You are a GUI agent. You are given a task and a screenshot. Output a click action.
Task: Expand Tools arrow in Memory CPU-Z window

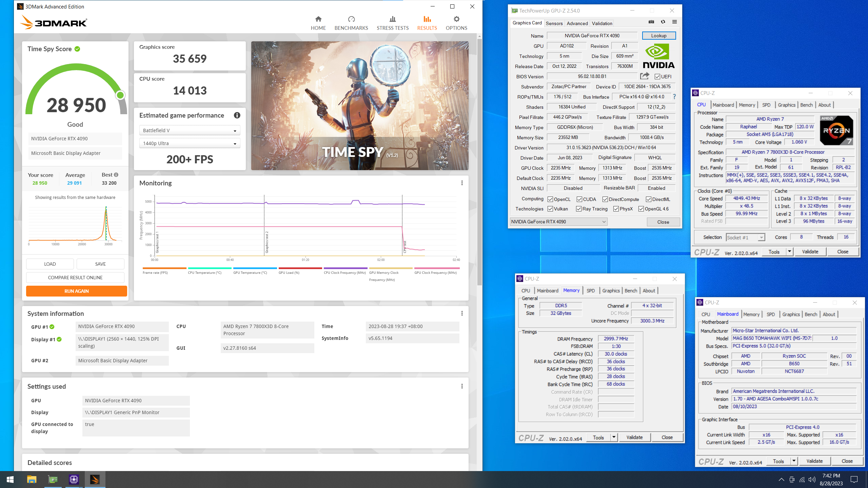tap(614, 437)
